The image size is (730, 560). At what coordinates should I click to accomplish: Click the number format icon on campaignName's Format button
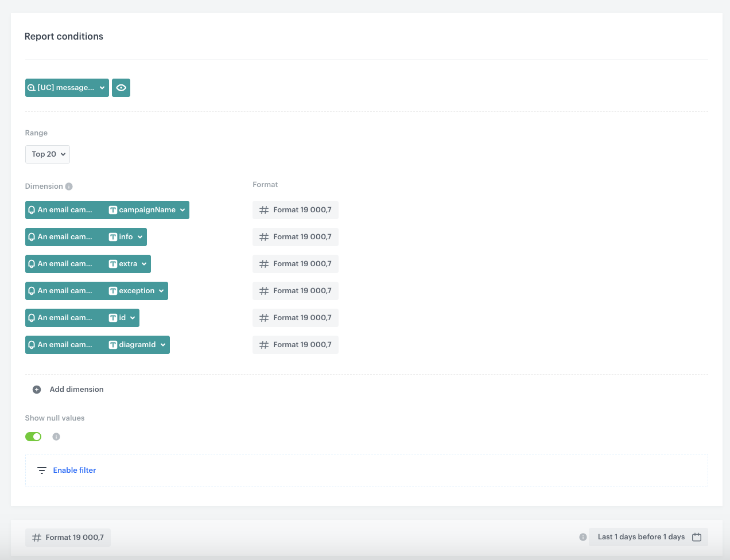pyautogui.click(x=263, y=209)
